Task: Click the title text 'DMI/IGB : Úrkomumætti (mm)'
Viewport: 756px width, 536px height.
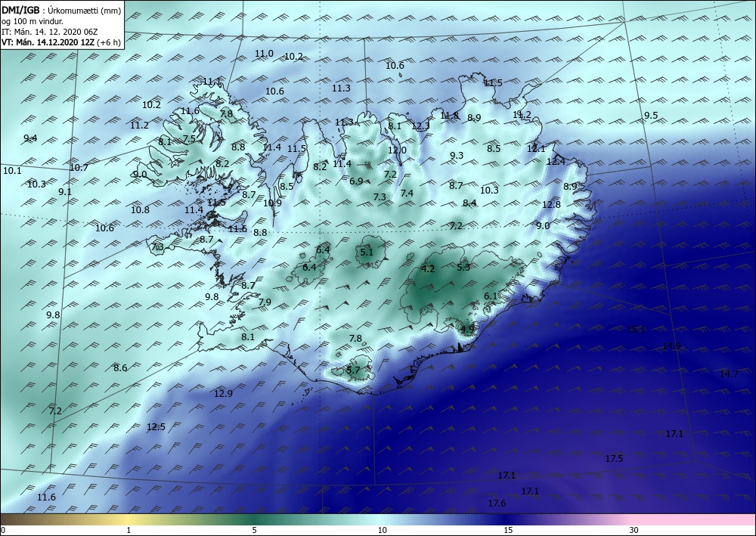Action: point(60,10)
